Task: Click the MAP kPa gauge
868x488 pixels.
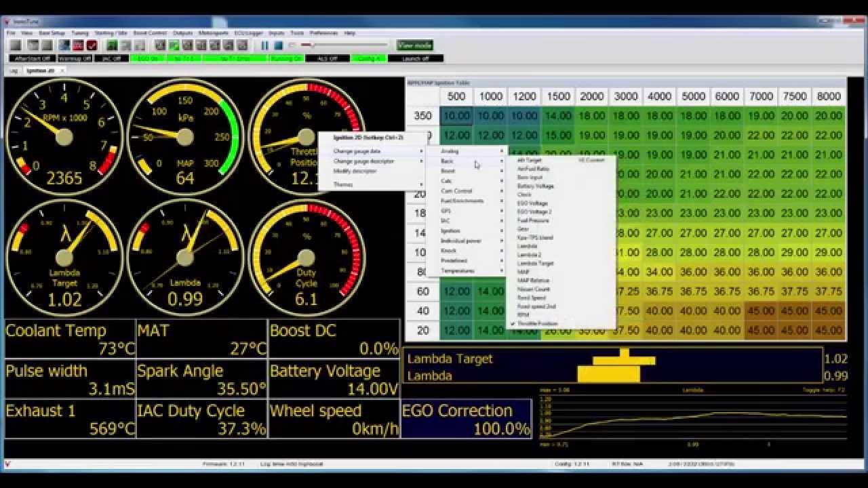Action: point(185,138)
